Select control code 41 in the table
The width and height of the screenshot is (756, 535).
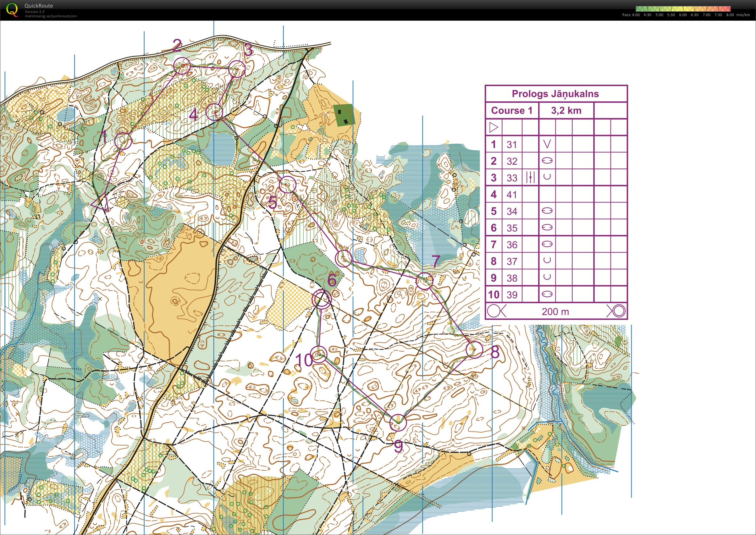(x=512, y=195)
